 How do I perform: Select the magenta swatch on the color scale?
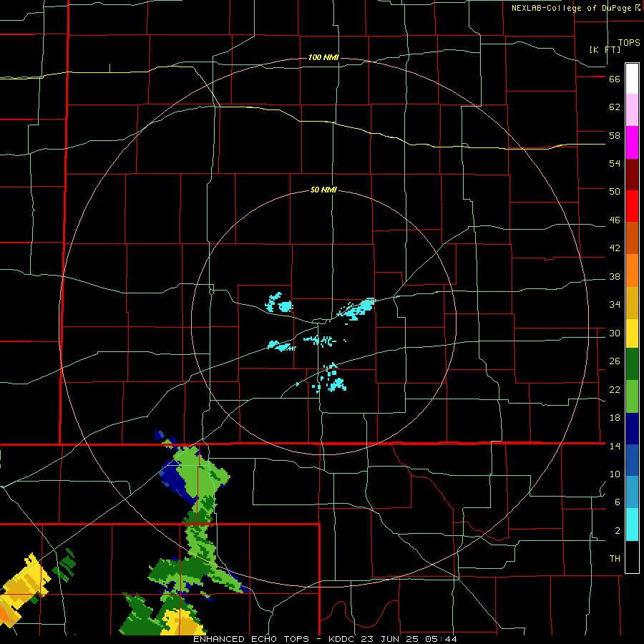[x=632, y=142]
